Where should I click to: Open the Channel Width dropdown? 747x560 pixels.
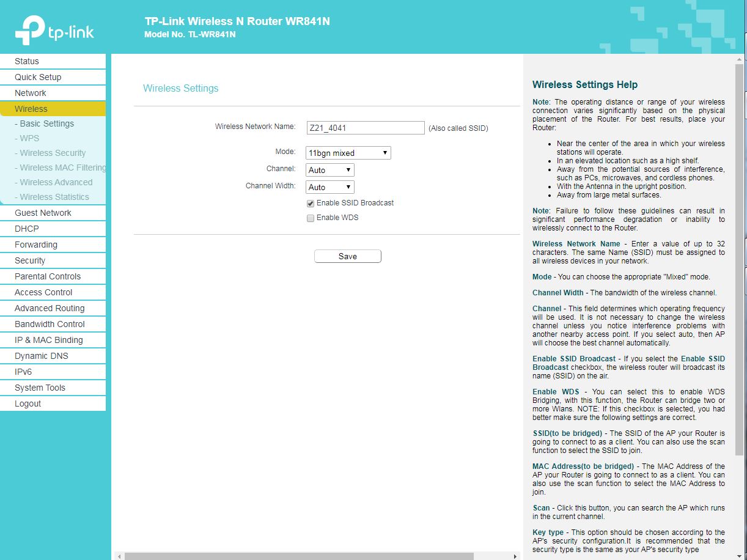coord(329,187)
